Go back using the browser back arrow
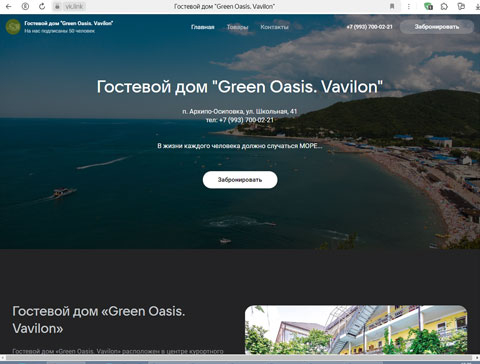This screenshot has height=364, width=480. click(9, 6)
